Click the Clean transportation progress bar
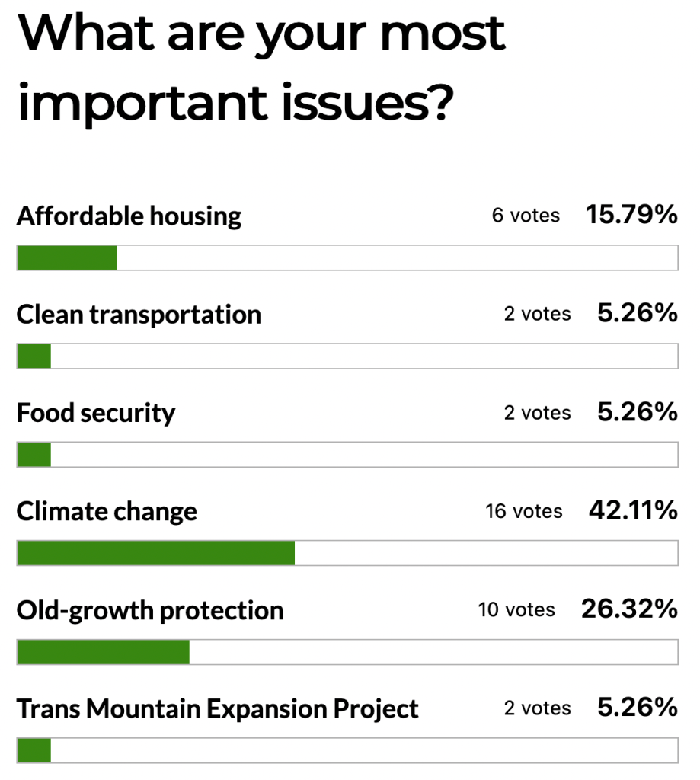This screenshot has width=700, height=780. (x=347, y=356)
